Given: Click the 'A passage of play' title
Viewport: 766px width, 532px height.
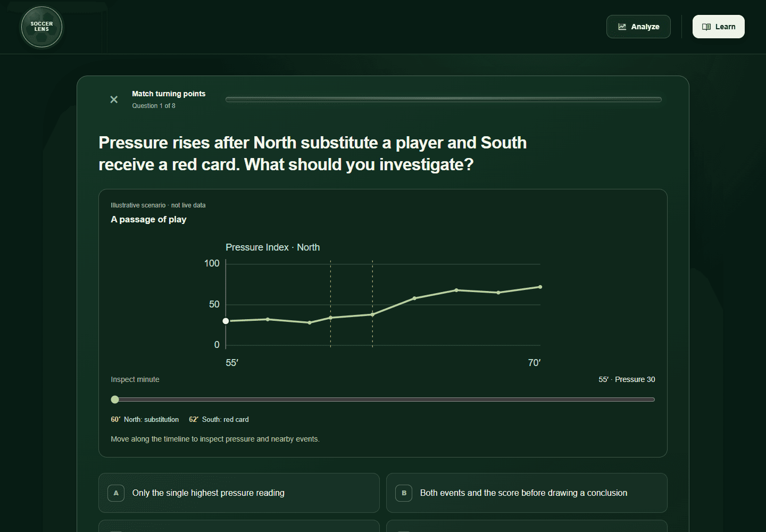Looking at the screenshot, I should 148,220.
